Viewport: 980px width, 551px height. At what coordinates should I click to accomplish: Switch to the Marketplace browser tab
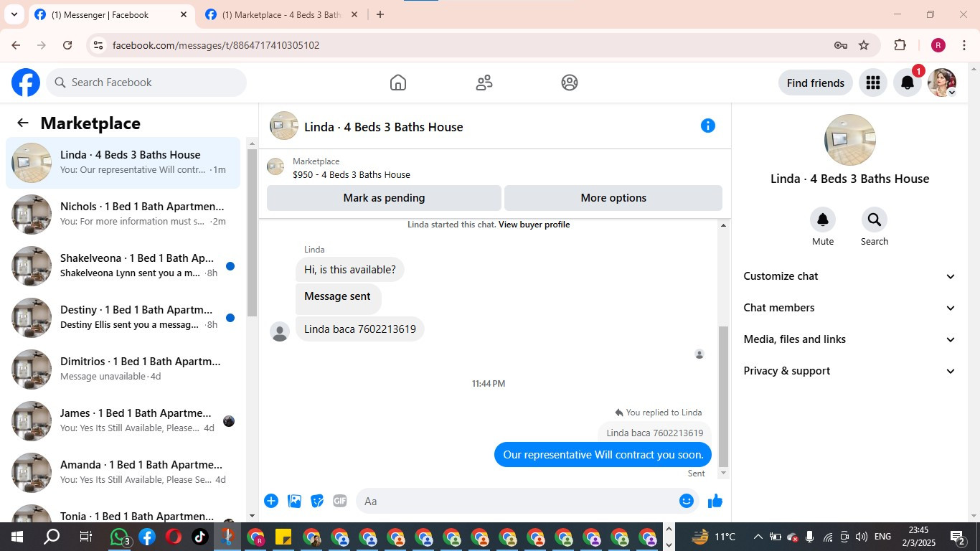281,14
